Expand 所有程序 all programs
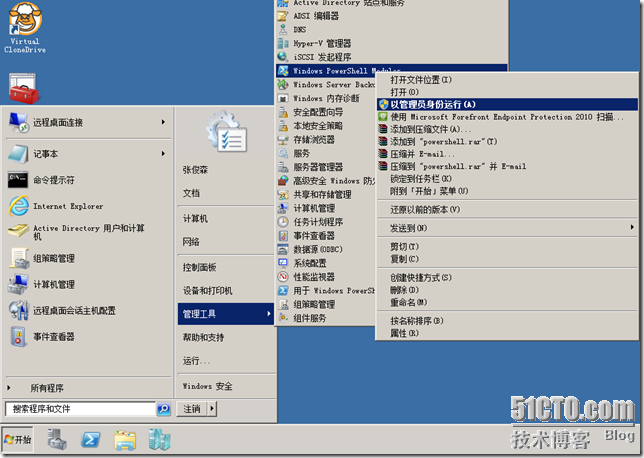 point(47,388)
